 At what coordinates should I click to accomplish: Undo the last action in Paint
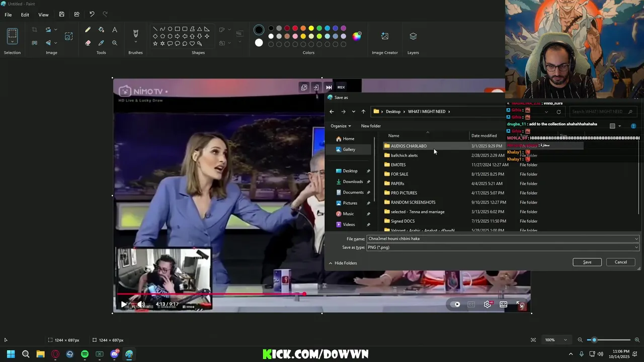click(92, 15)
